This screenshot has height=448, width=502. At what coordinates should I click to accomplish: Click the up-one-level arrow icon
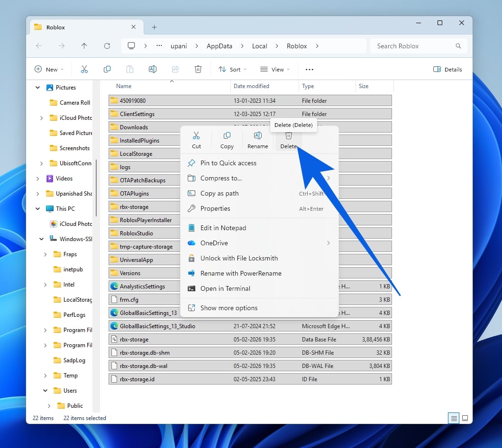point(84,46)
